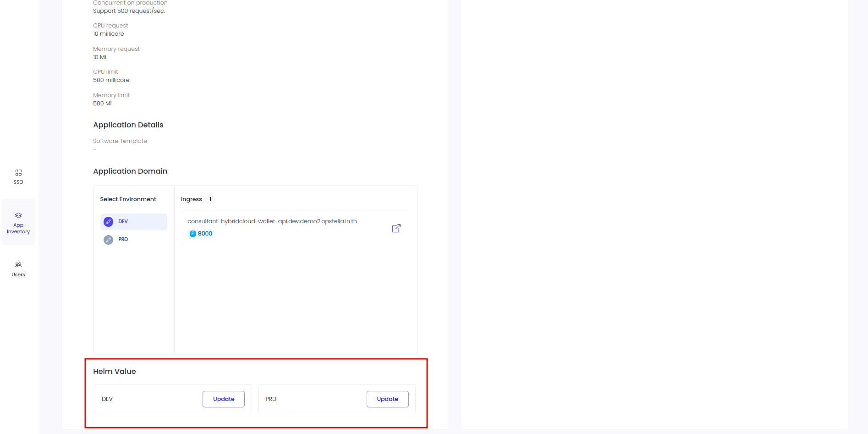Click the consultant-hybridcloud-wallet-api domain link

(x=272, y=221)
